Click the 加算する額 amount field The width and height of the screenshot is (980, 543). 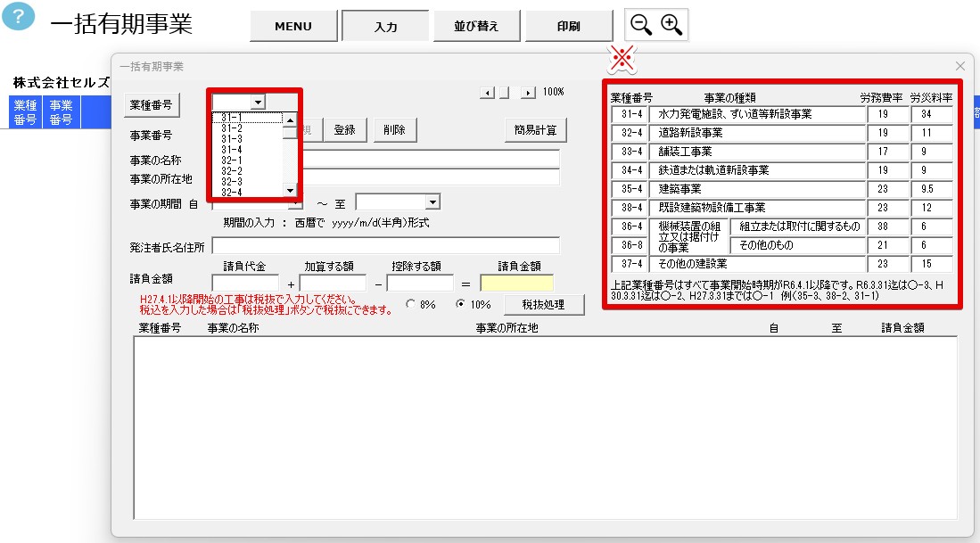pos(334,283)
